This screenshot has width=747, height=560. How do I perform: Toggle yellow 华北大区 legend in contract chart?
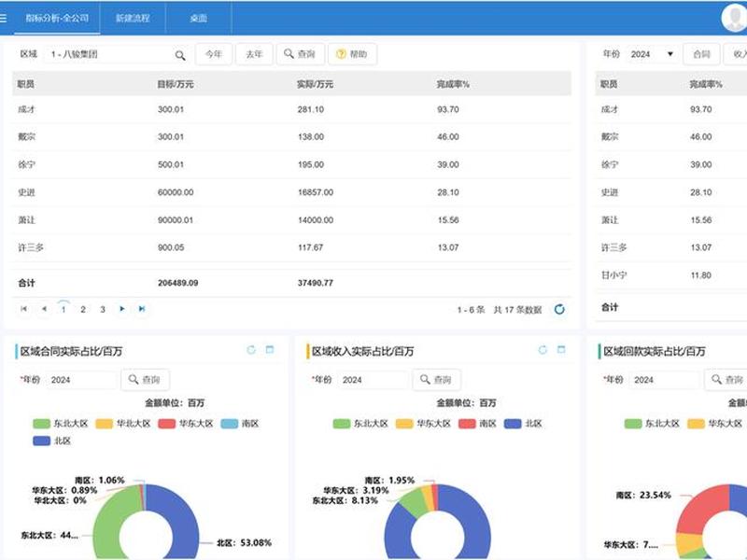[x=123, y=424]
